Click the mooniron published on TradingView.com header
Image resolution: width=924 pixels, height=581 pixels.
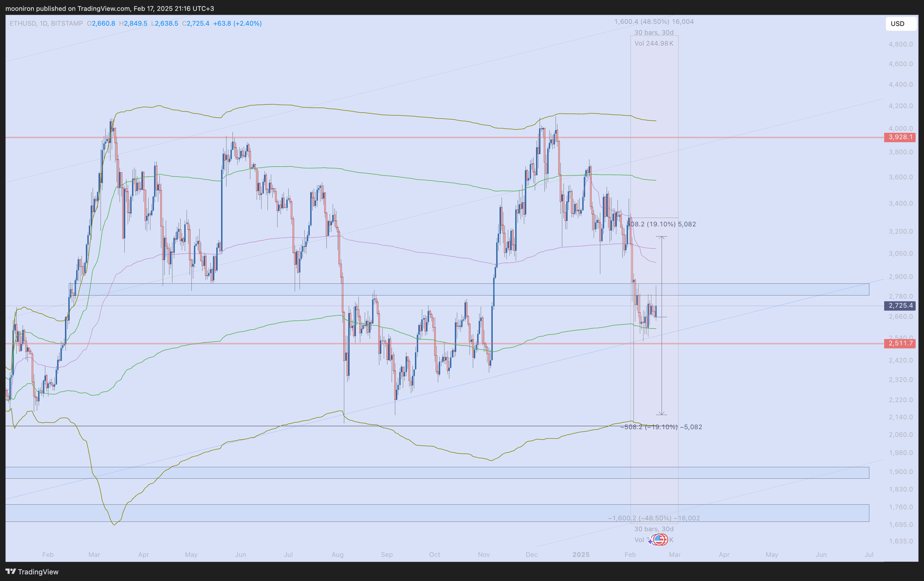(x=110, y=8)
